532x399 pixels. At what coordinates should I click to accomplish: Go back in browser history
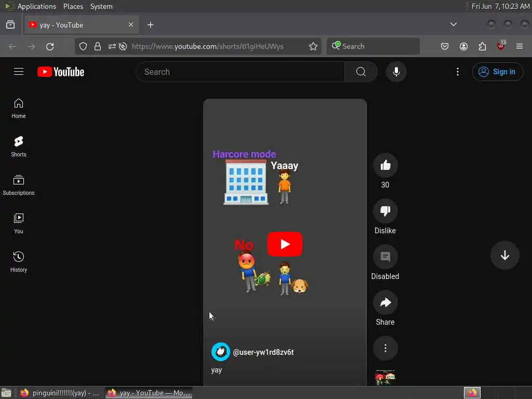(x=12, y=46)
